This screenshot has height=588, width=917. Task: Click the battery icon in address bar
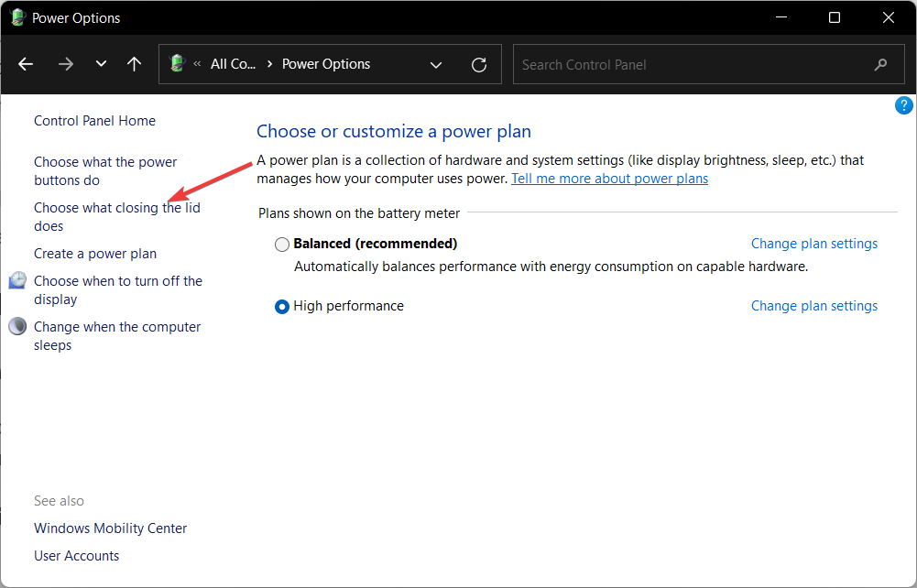pyautogui.click(x=178, y=64)
